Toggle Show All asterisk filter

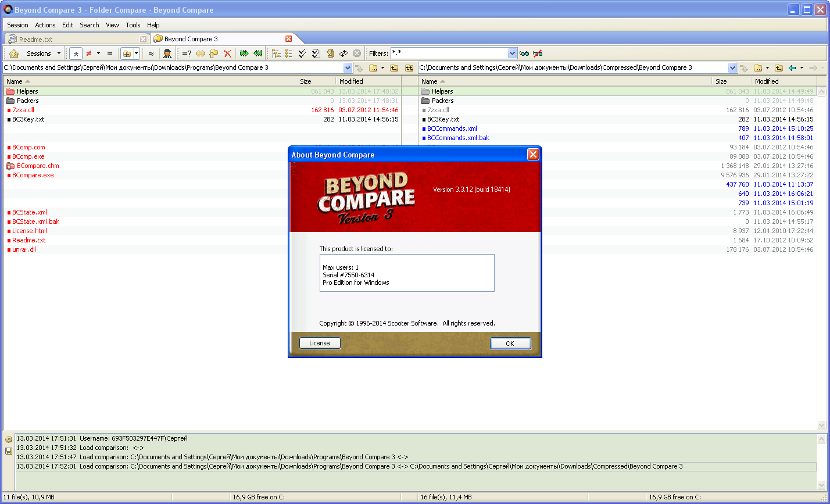76,53
